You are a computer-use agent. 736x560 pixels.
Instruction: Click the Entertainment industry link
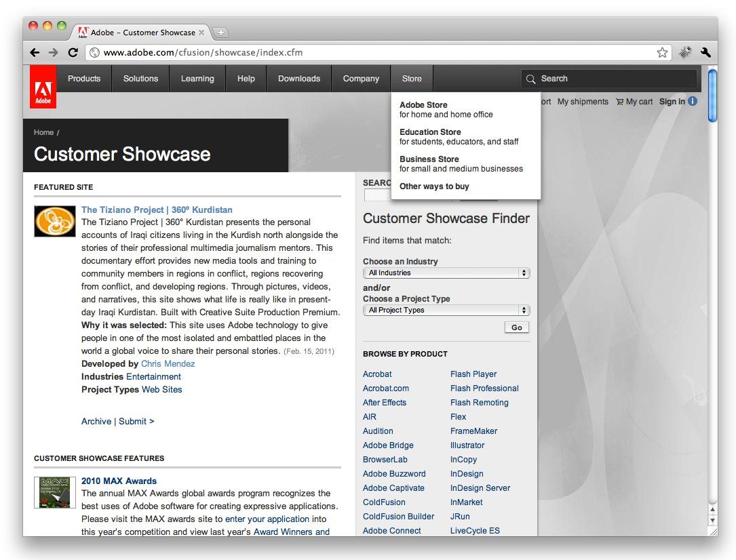coord(153,377)
